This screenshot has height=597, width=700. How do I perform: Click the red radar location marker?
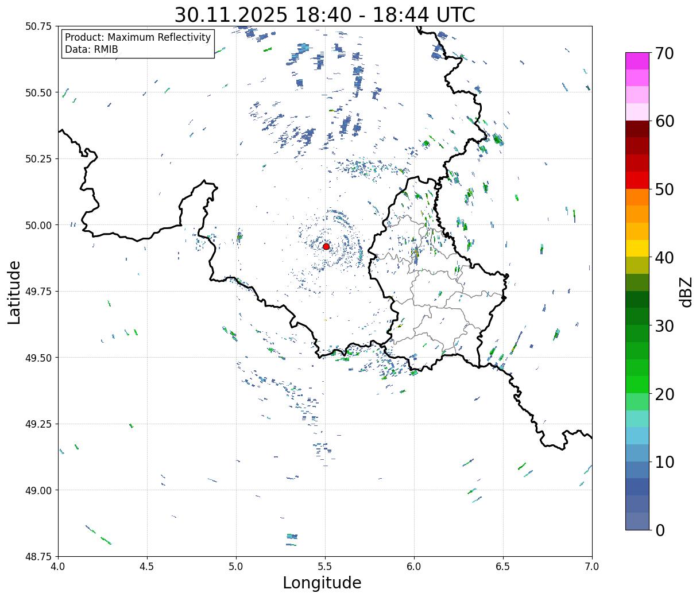326,246
